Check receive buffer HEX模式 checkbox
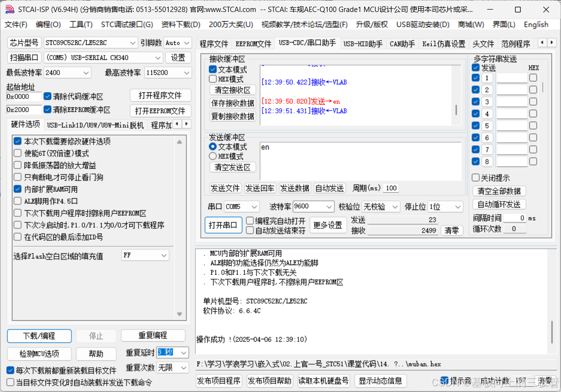Viewport: 561px width, 392px height. point(213,78)
